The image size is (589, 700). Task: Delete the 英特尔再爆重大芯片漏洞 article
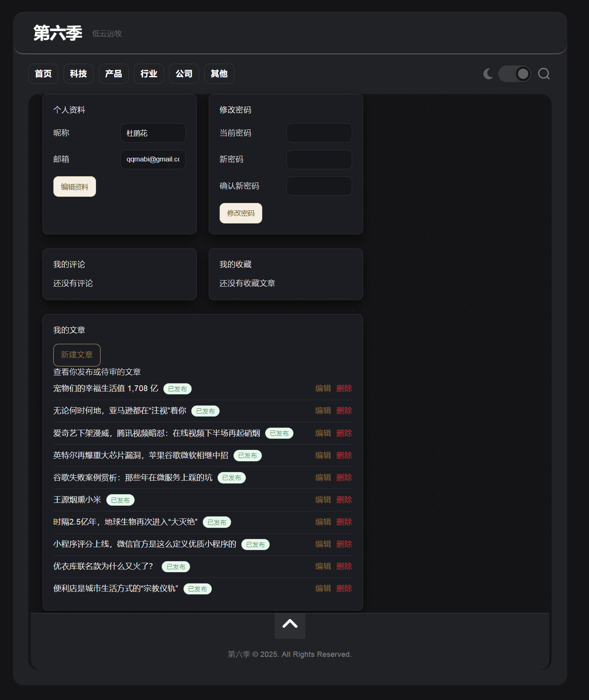[344, 455]
